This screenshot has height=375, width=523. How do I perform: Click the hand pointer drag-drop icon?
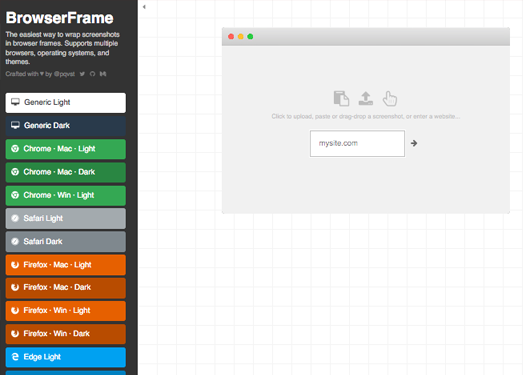pyautogui.click(x=390, y=98)
